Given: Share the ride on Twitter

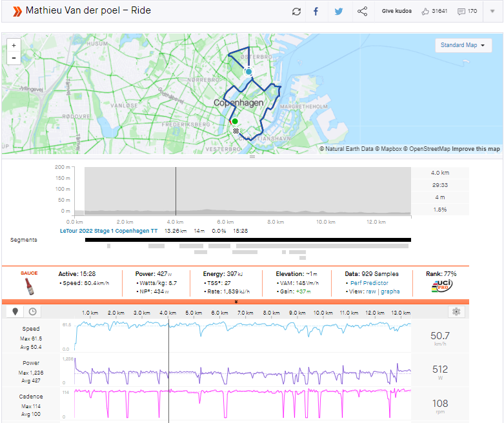Looking at the screenshot, I should point(339,12).
